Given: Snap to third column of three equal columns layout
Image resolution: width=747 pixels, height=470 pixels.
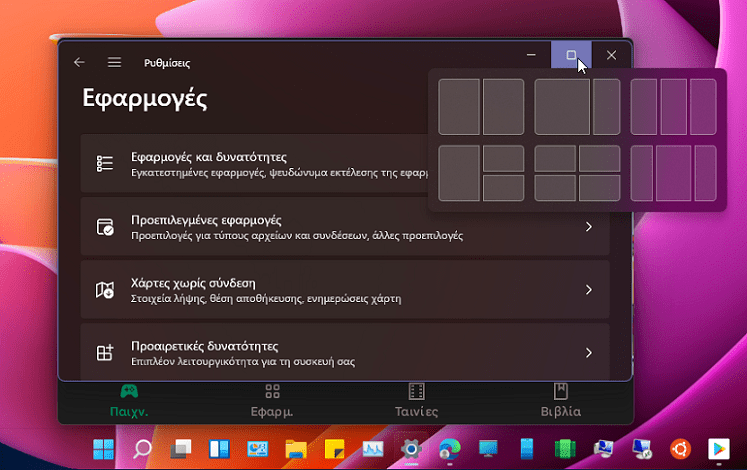Looking at the screenshot, I should coord(703,107).
